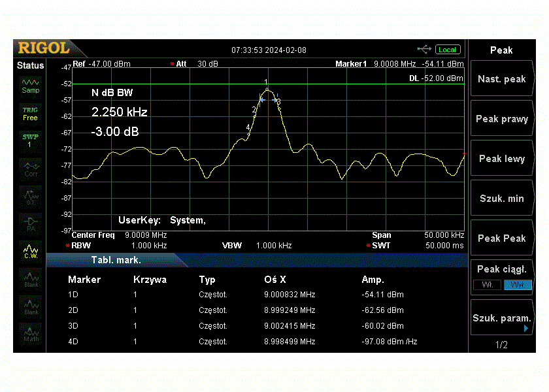The height and width of the screenshot is (392, 549).
Task: Click the Math trace status icon
Action: [30, 335]
